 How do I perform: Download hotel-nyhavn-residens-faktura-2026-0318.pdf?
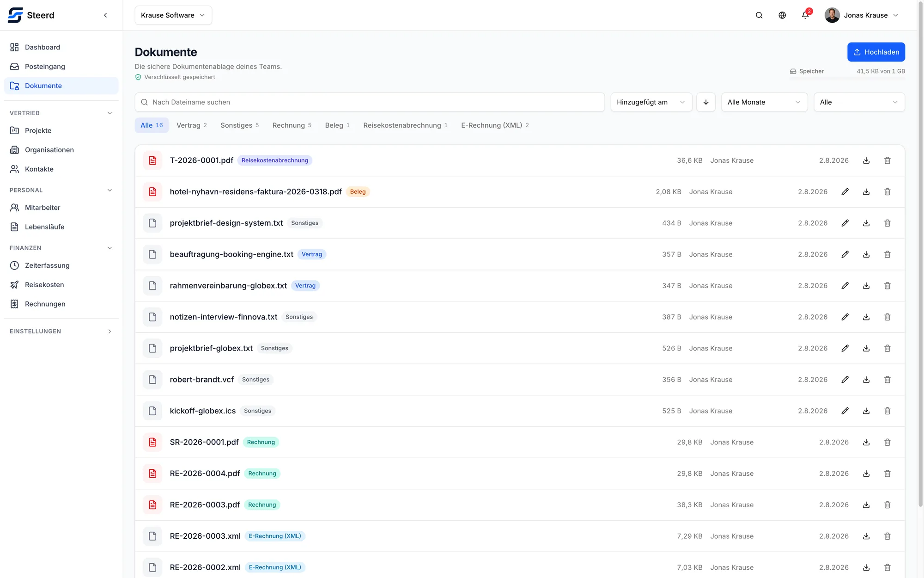[x=866, y=192]
